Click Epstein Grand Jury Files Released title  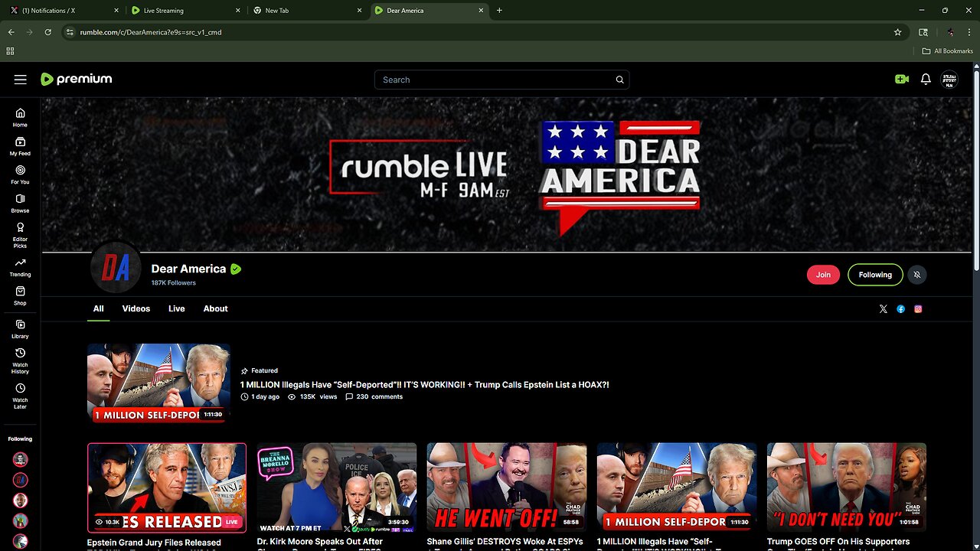coord(154,543)
